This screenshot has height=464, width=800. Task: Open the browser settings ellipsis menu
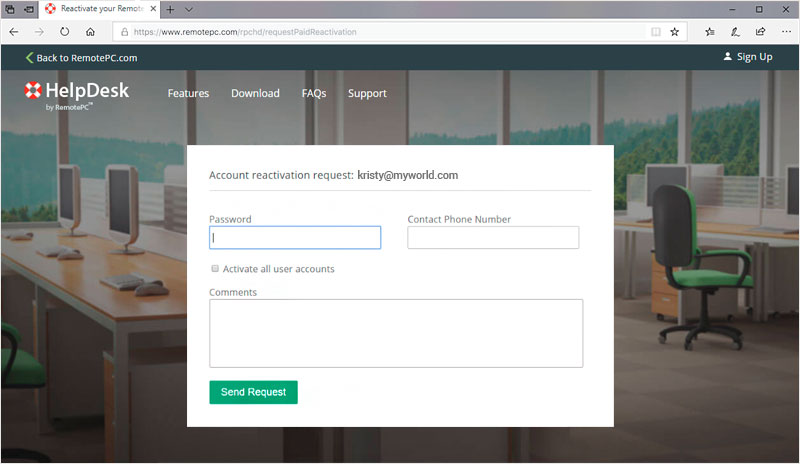point(786,32)
